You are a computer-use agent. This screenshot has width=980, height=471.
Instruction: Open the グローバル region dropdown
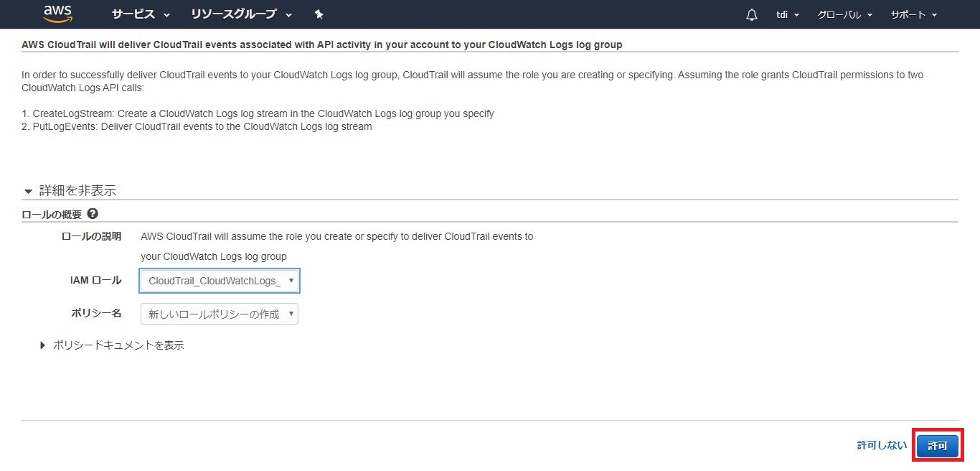tap(844, 14)
